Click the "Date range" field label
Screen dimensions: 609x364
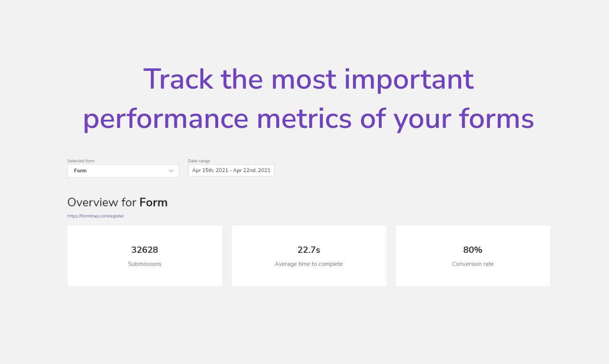point(199,161)
